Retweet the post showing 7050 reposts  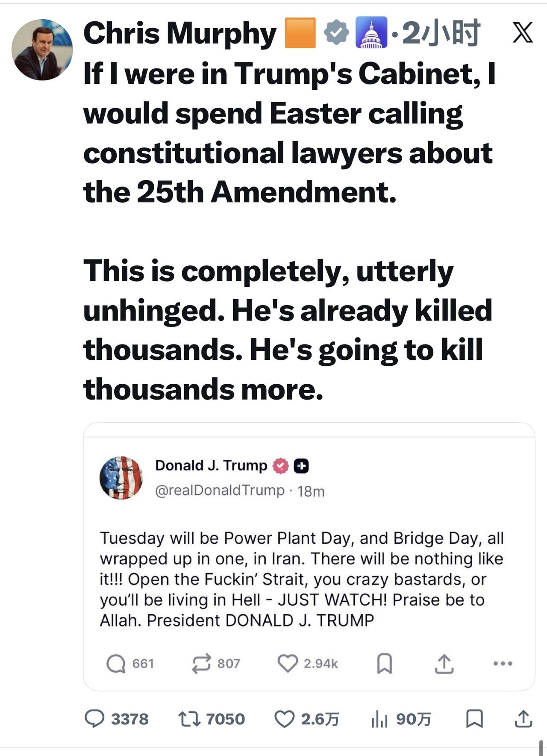tap(189, 719)
